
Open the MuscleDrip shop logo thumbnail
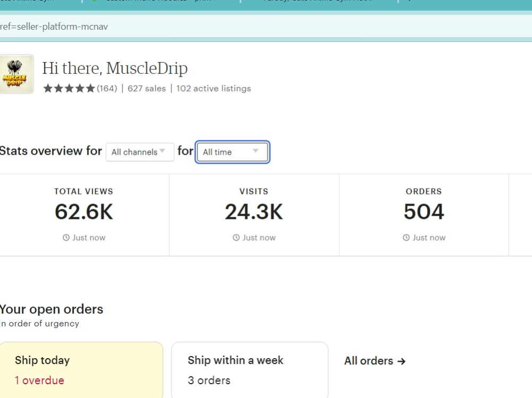16,74
